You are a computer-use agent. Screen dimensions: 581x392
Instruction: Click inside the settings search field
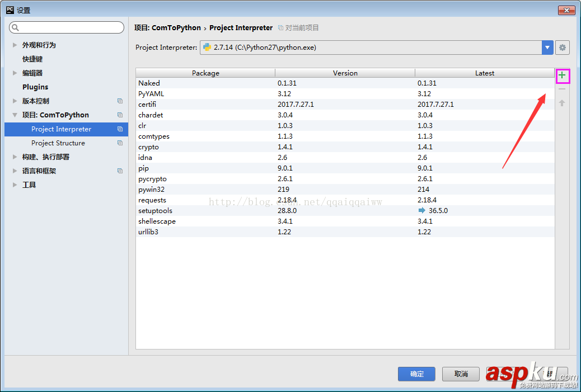[x=66, y=27]
